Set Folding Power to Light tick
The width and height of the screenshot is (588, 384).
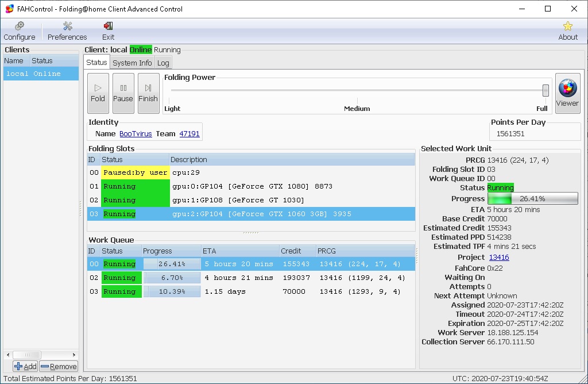point(169,100)
